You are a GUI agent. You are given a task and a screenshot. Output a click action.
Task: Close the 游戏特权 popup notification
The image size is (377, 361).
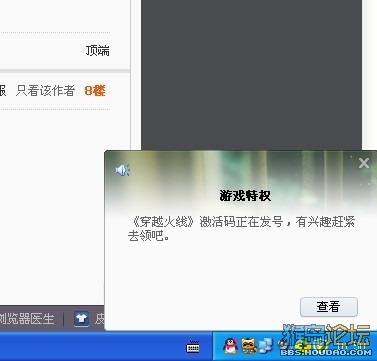tap(364, 163)
